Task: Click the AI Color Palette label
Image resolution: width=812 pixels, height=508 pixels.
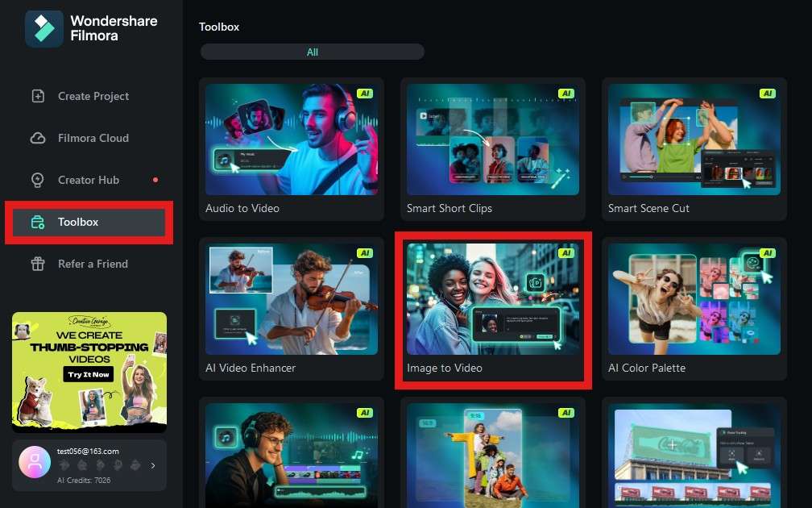Action: (647, 368)
